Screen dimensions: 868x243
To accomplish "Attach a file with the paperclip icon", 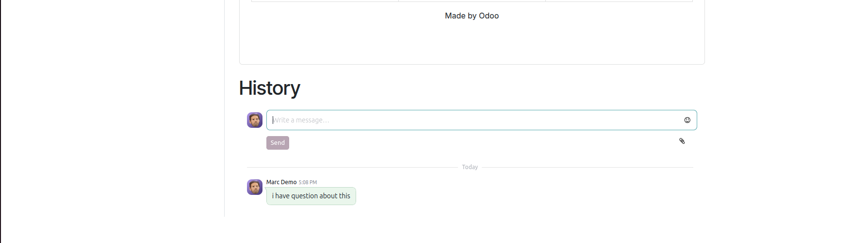I will click(682, 141).
